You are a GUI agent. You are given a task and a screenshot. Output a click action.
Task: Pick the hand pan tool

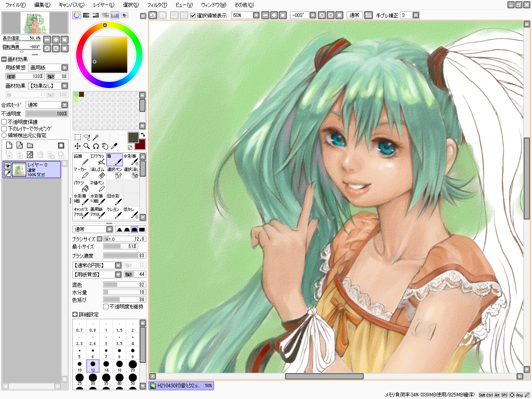(x=105, y=146)
